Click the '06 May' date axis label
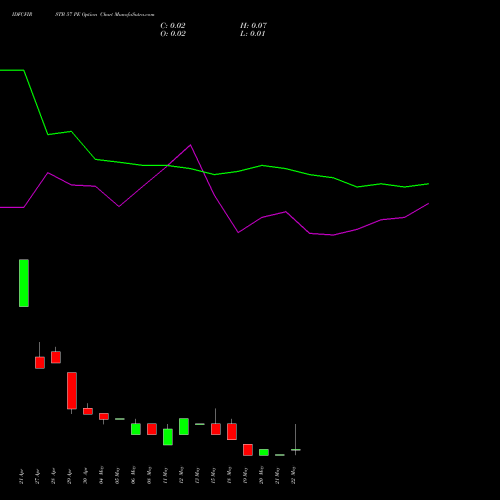This screenshot has width=500, height=500. point(133,475)
